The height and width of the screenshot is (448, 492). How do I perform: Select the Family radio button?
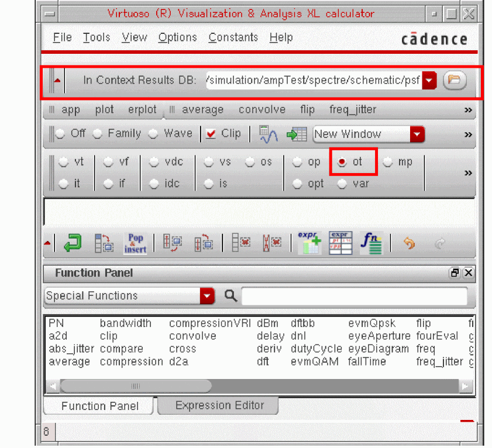click(x=98, y=134)
